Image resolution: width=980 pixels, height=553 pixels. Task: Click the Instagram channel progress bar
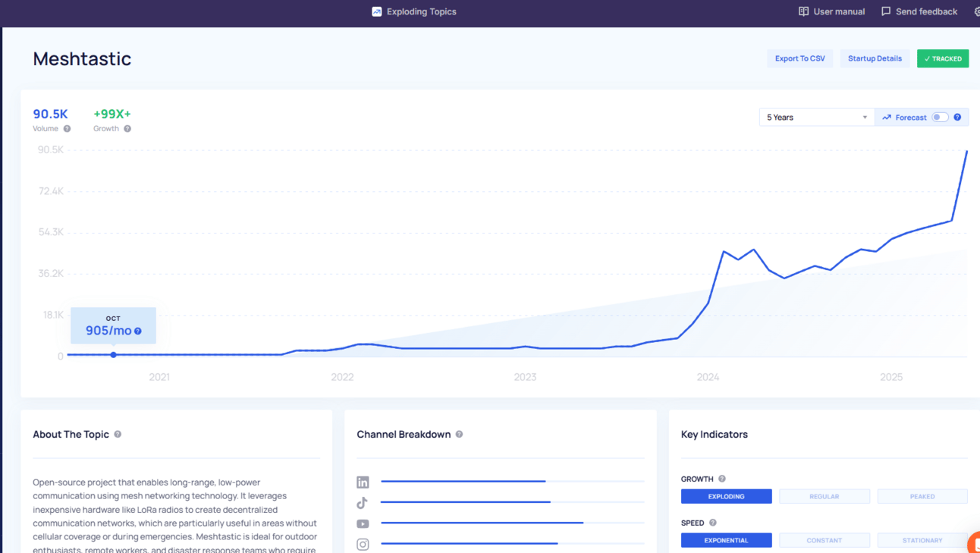point(513,543)
